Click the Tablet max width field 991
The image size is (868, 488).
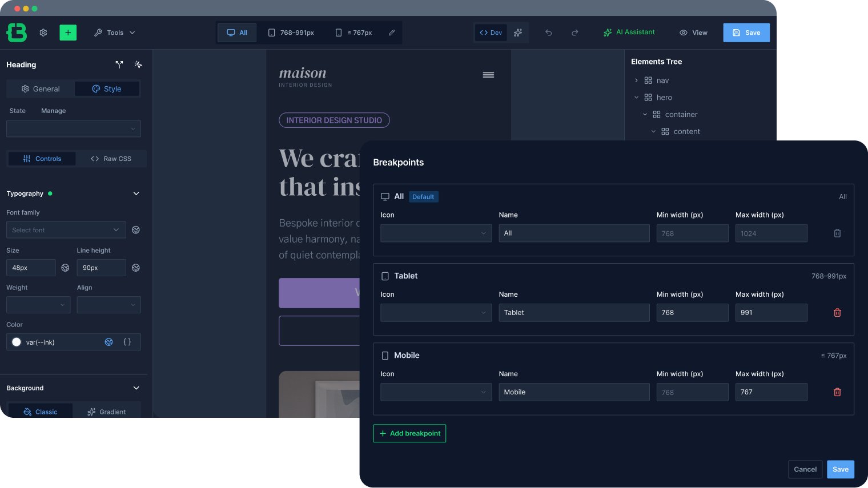click(x=771, y=313)
